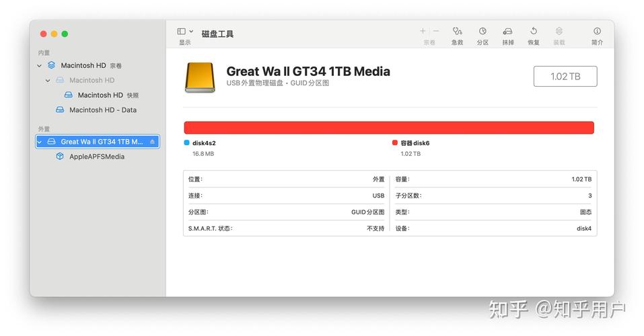The image size is (644, 336).
Task: Click the blue disk4s2 legend swatch
Action: point(187,142)
